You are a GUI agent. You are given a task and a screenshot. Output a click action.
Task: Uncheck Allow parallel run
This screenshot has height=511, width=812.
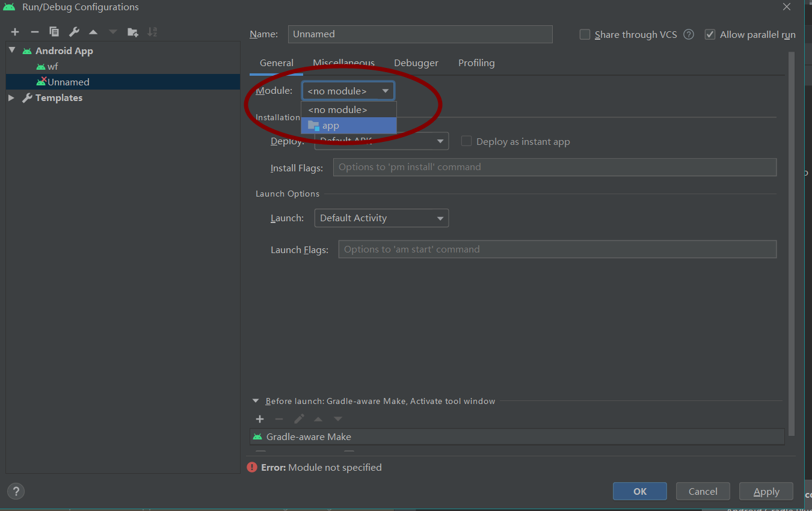pos(710,34)
